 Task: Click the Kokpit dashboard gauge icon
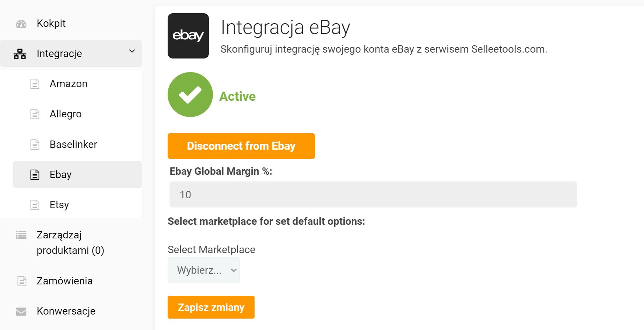click(x=21, y=24)
